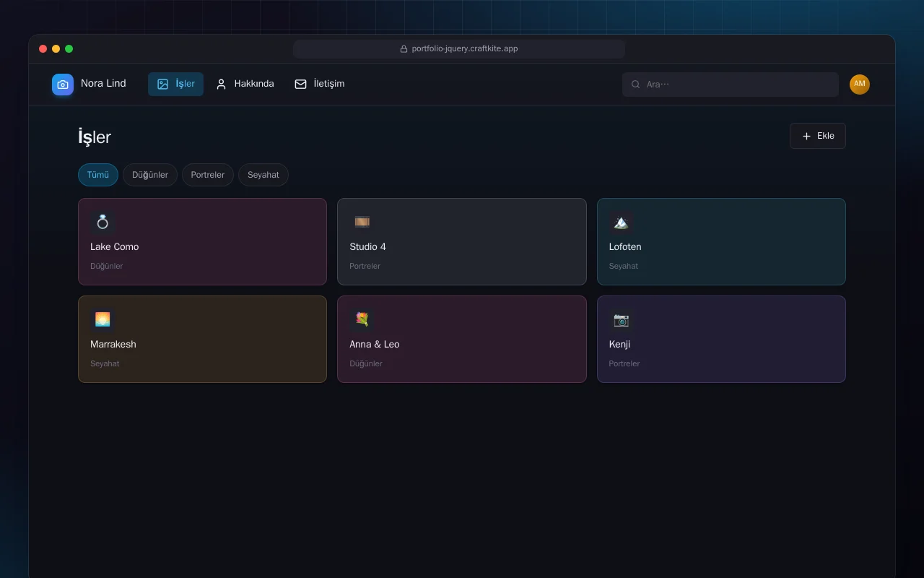The image size is (924, 578).
Task: Filter works by Düğünler
Action: coord(150,175)
